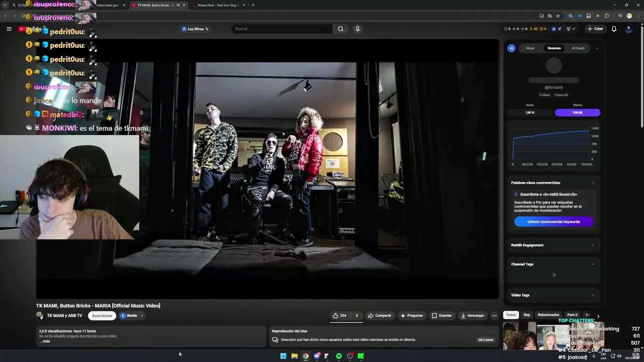Save video using Guardar button
This screenshot has height=362, width=644.
(x=442, y=316)
